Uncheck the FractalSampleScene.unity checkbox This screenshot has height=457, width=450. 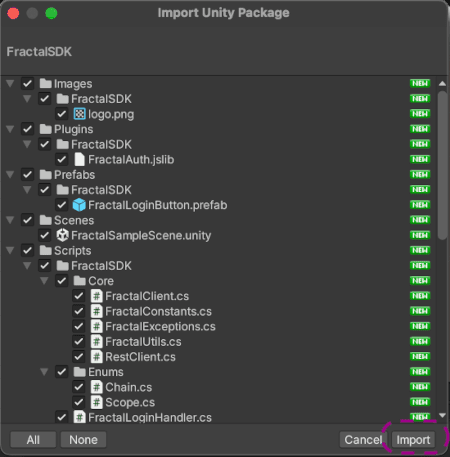click(45, 235)
